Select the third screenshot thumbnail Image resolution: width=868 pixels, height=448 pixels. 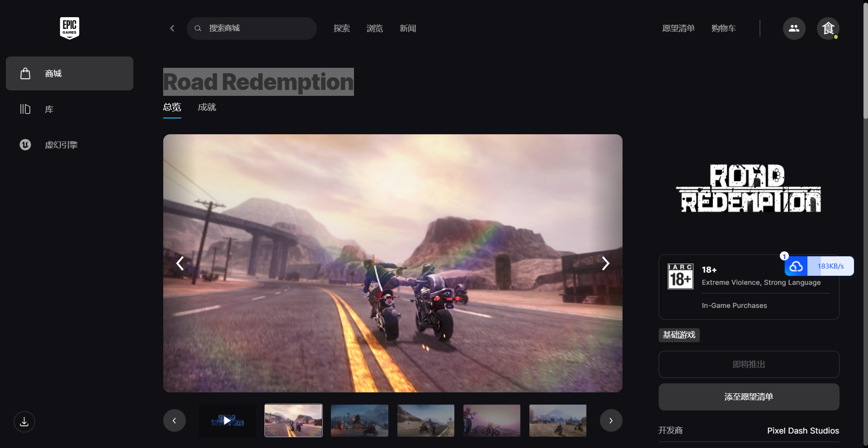pos(359,420)
